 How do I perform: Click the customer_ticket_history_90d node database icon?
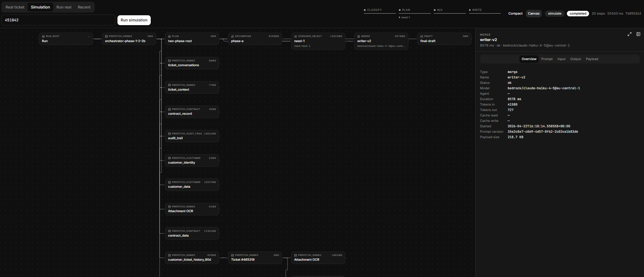[x=169, y=255]
